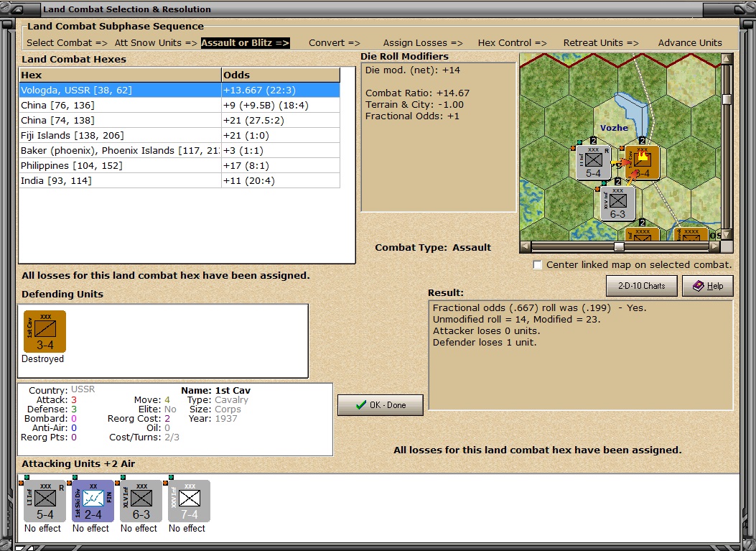Click the map's vertical scrollbar thumb
Screen dimensions: 756x551
pyautogui.click(x=727, y=99)
